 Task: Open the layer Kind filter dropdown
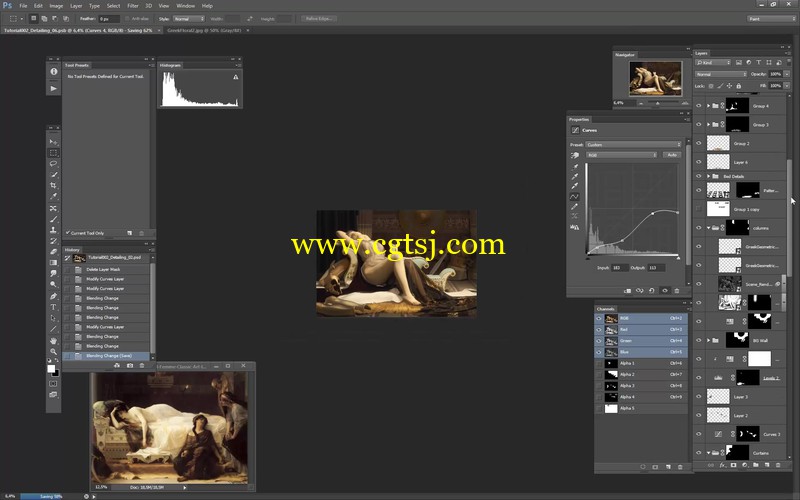(x=713, y=62)
